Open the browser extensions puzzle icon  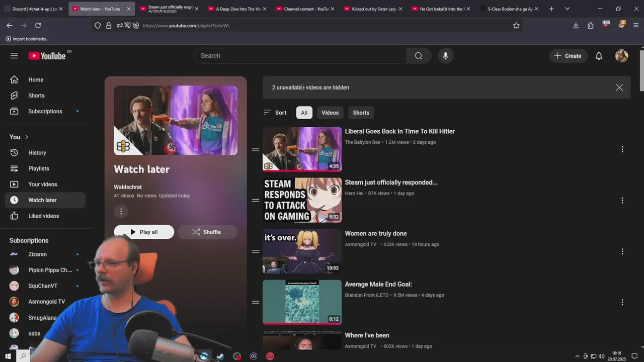click(x=591, y=25)
